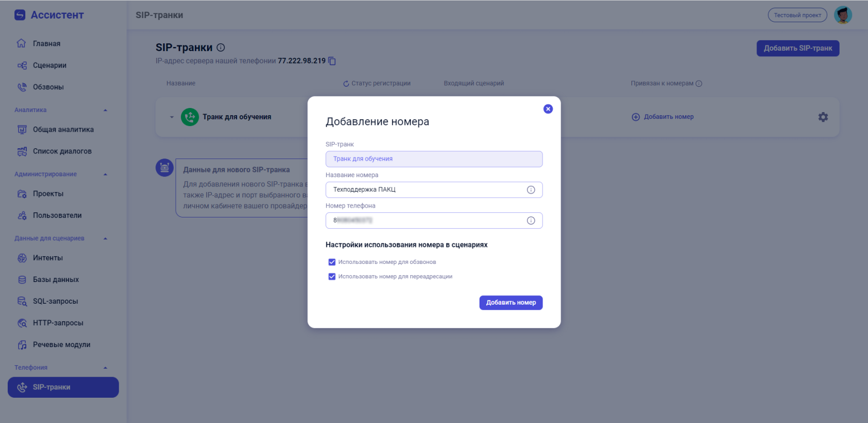Screen dimensions: 868x423
Task: Click info icon by Привязан к номерам
Action: click(x=699, y=84)
